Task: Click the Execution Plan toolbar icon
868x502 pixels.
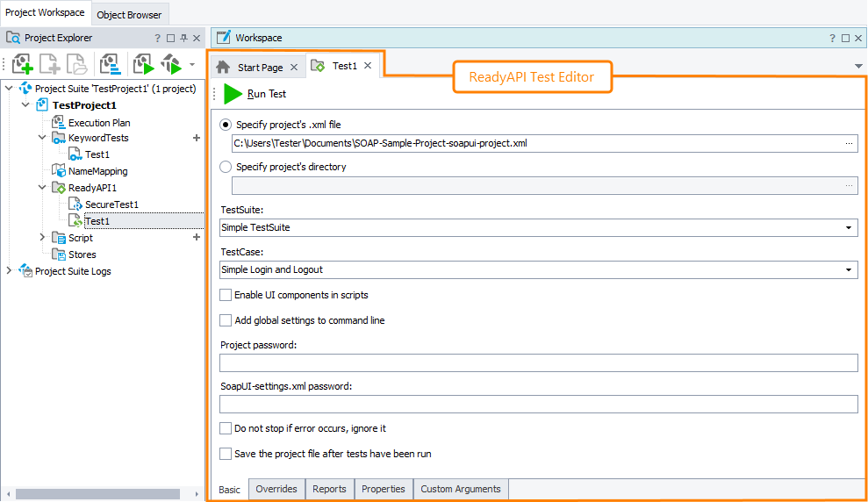Action: click(x=111, y=64)
